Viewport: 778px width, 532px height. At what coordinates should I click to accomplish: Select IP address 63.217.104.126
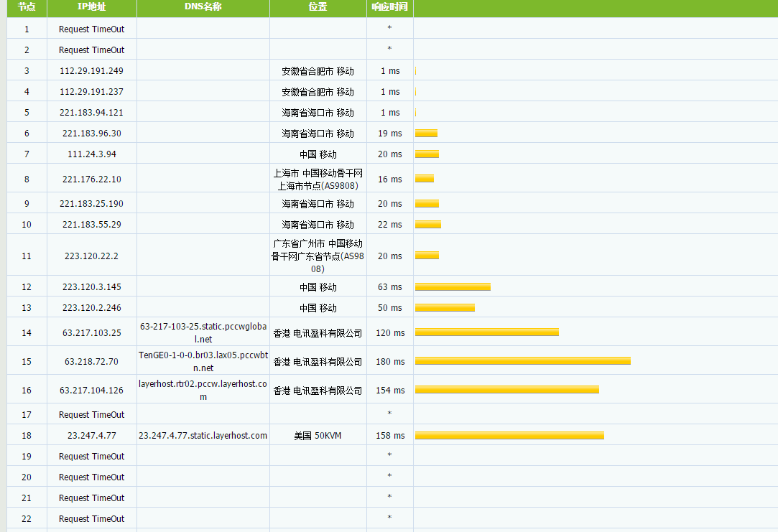(x=92, y=390)
